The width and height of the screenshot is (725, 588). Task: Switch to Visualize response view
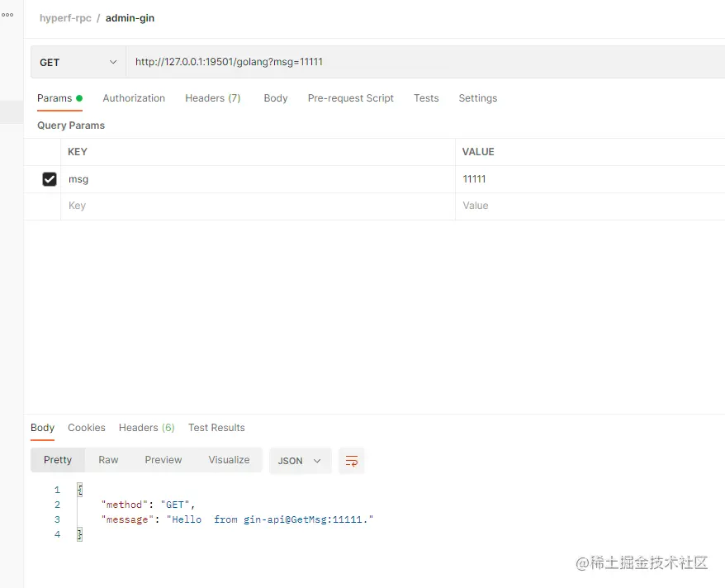(229, 460)
